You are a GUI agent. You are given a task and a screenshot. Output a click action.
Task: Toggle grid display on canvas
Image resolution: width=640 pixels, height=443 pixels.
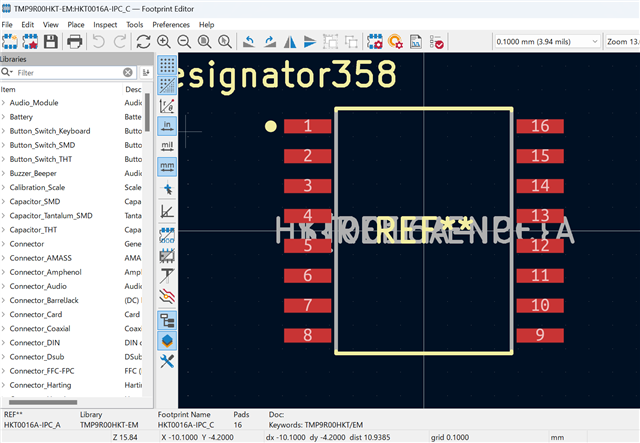[167, 65]
